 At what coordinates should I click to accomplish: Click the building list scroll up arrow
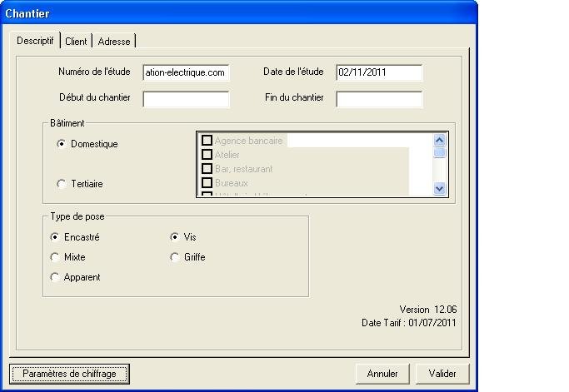pos(439,141)
